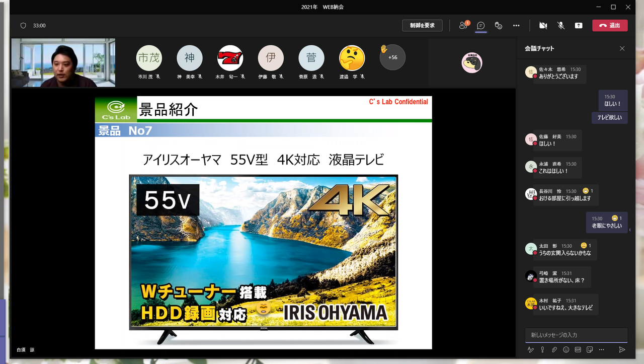Viewport: 644px width, 364px height.
Task: Click the share content tray icon
Action: coord(579,26)
